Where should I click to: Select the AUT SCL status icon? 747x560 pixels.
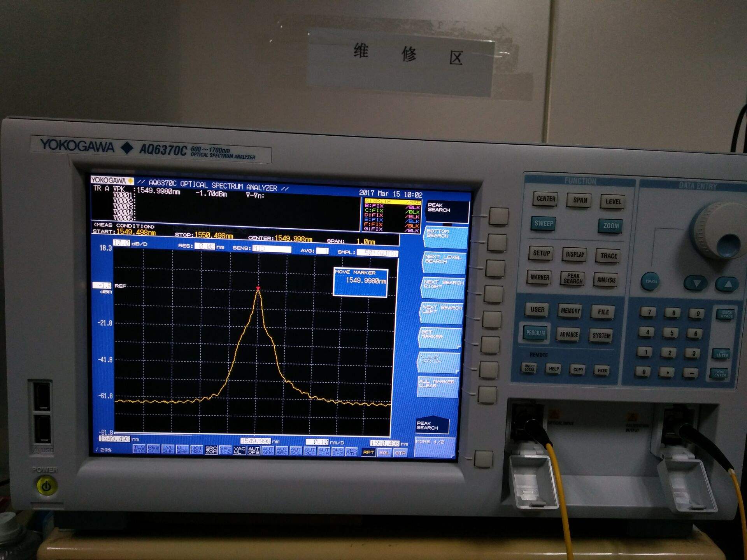(x=296, y=451)
